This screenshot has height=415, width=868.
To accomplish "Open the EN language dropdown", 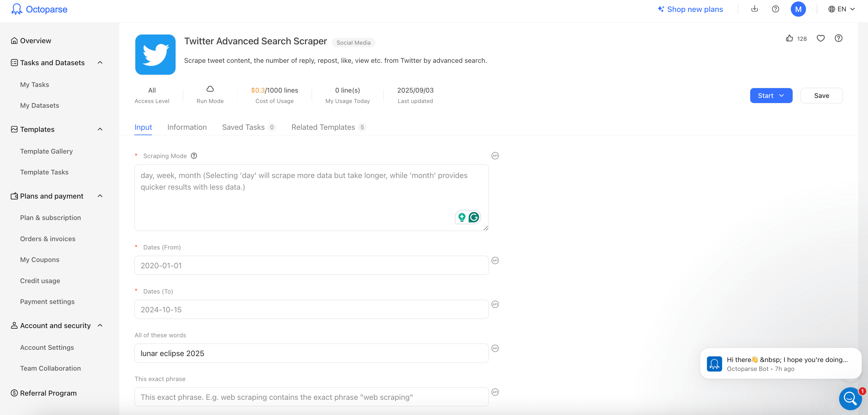I will pos(841,9).
